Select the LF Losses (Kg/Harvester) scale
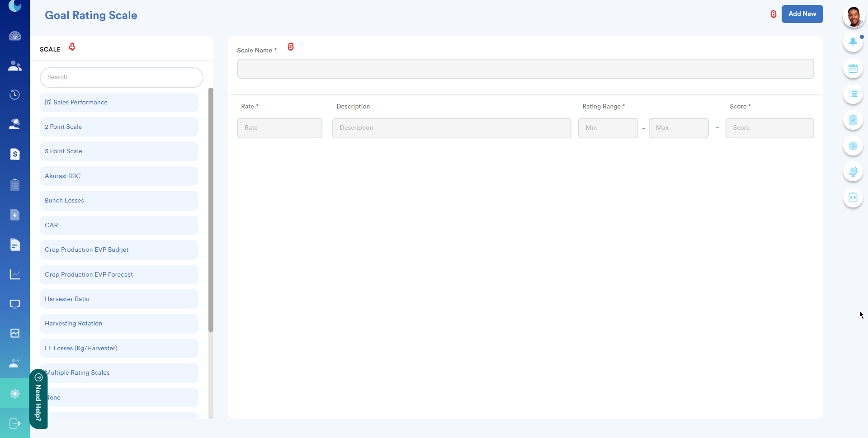Image resolution: width=868 pixels, height=438 pixels. click(x=119, y=349)
